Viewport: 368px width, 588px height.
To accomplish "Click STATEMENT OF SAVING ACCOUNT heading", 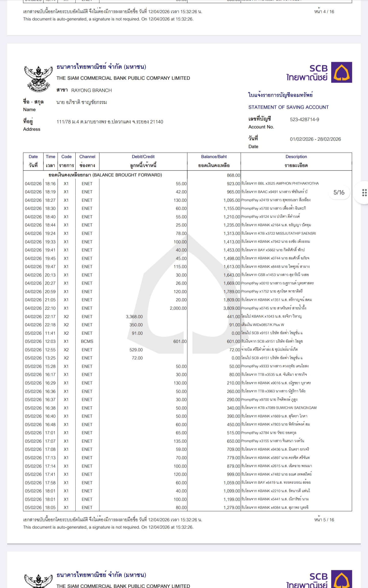I will [289, 107].
